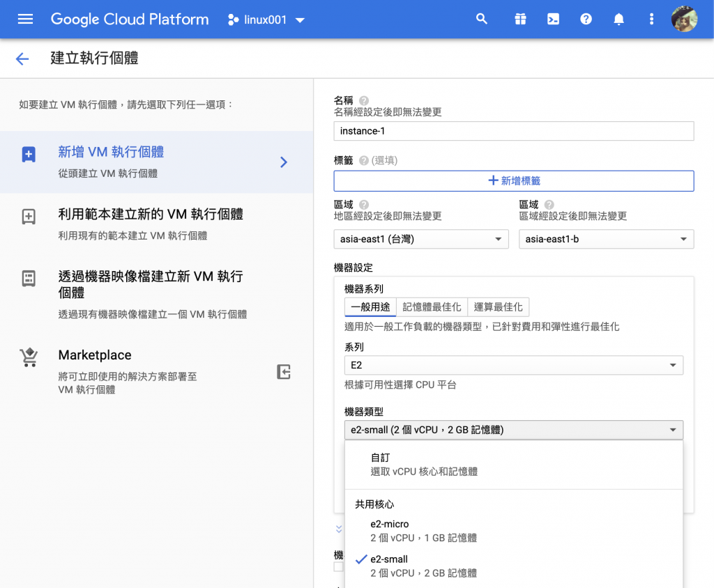
Task: Select 新增 VM 執行個體 option
Action: 157,162
